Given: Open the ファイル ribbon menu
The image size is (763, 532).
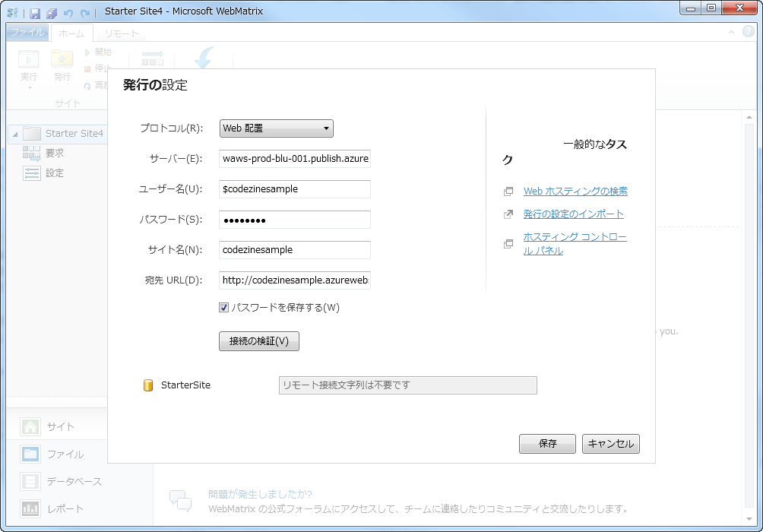Looking at the screenshot, I should click(x=27, y=33).
